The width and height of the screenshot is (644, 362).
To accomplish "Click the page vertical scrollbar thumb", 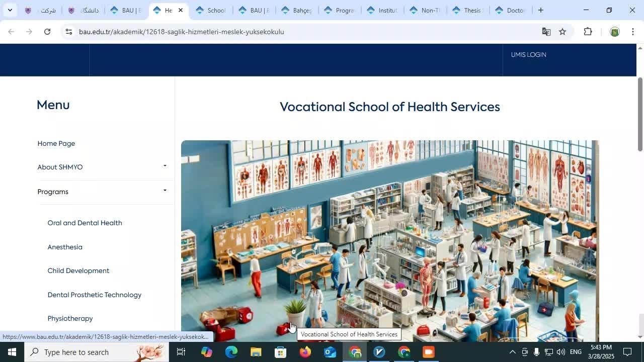I will (x=640, y=114).
